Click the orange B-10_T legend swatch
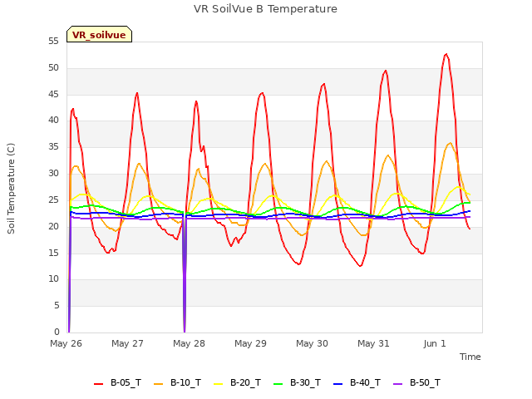Viewport: 532px width, 399px height. [158, 384]
